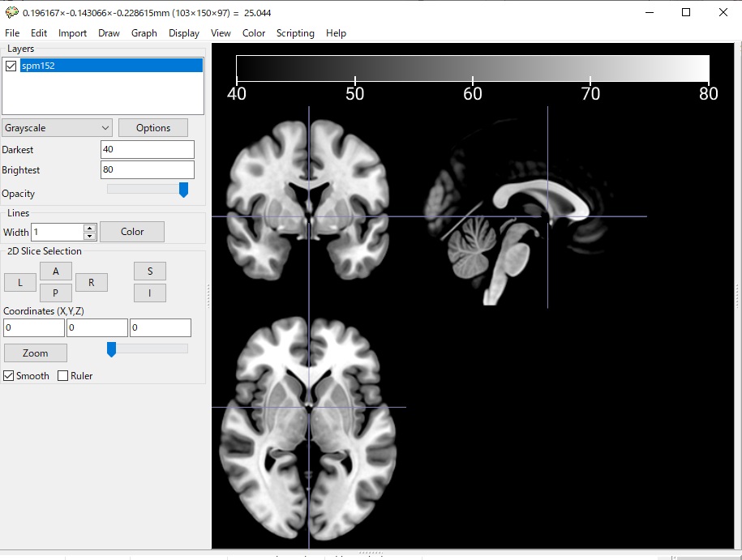Click the X coordinate input field

(34, 328)
